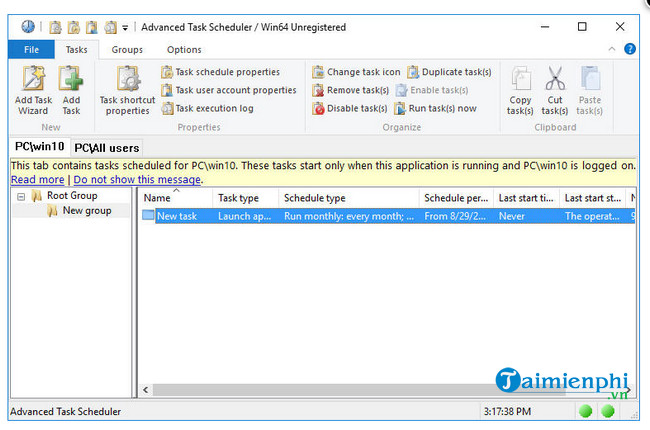Screen dimensions: 650x430
Task: Select the PC\All users tab
Action: coord(107,148)
